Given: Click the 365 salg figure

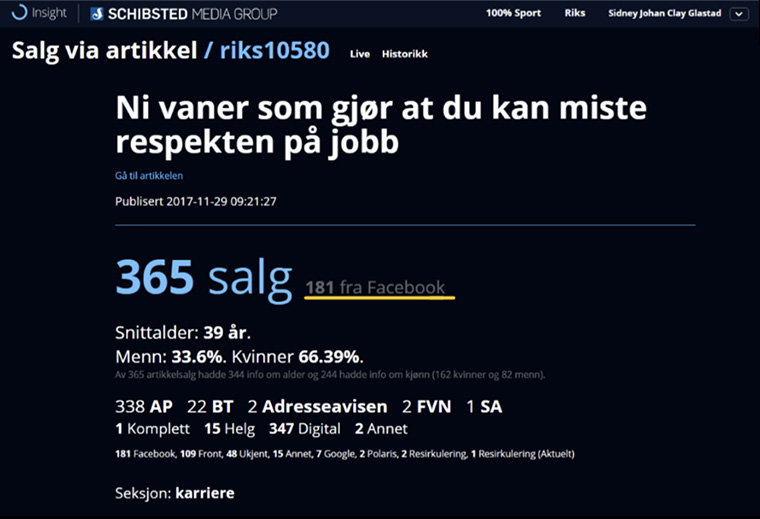Looking at the screenshot, I should click(x=204, y=279).
